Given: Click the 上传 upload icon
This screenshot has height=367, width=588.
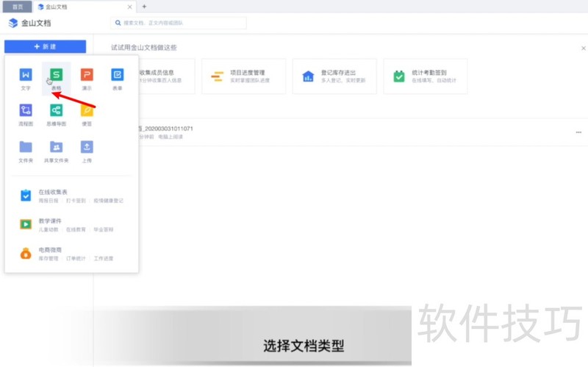Looking at the screenshot, I should coord(87,147).
